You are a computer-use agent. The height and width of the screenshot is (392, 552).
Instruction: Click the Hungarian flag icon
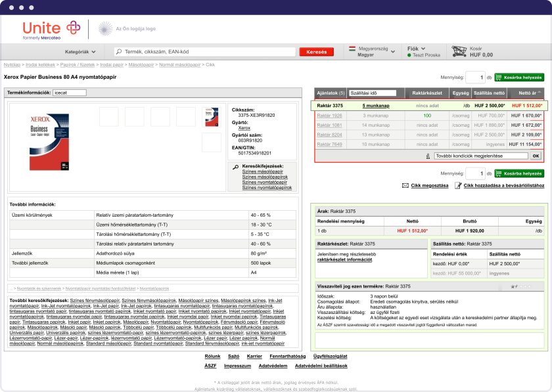352,49
